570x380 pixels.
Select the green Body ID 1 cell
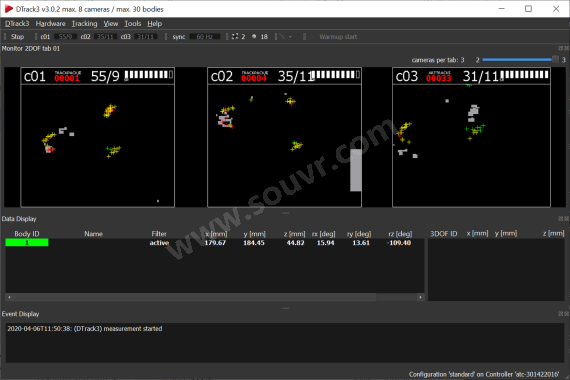click(x=27, y=243)
